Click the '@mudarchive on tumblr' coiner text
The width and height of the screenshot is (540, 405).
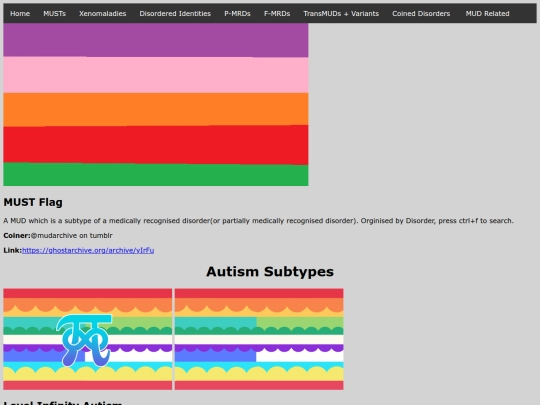pyautogui.click(x=72, y=236)
